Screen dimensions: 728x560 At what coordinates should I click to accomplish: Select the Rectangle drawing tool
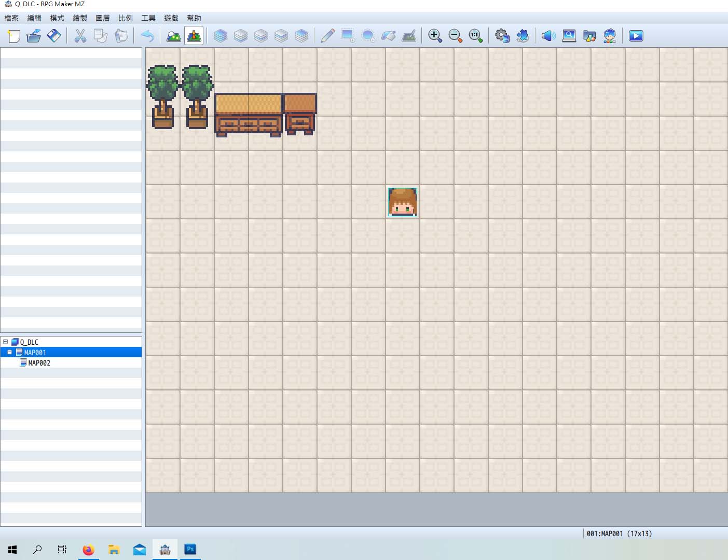[x=348, y=36]
